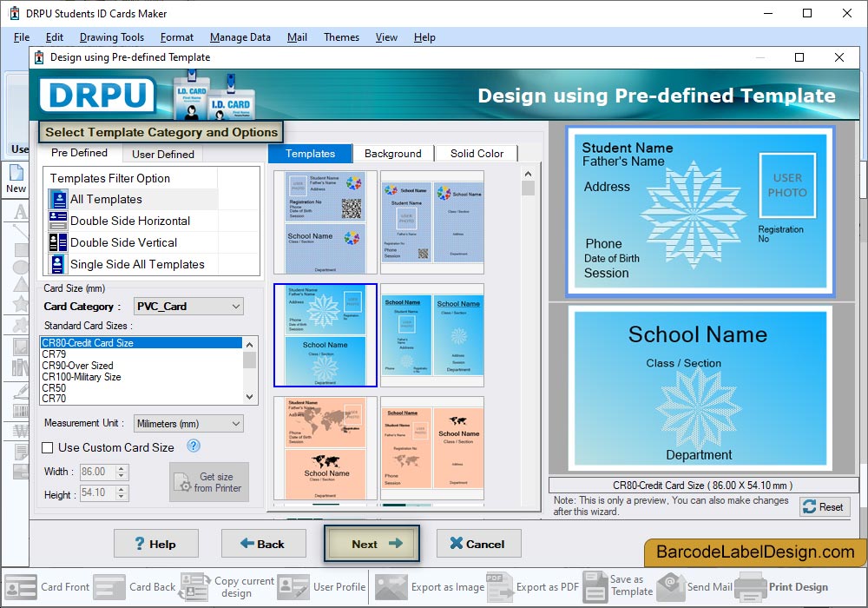Click Copy current design icon
This screenshot has width=868, height=608.
(194, 587)
